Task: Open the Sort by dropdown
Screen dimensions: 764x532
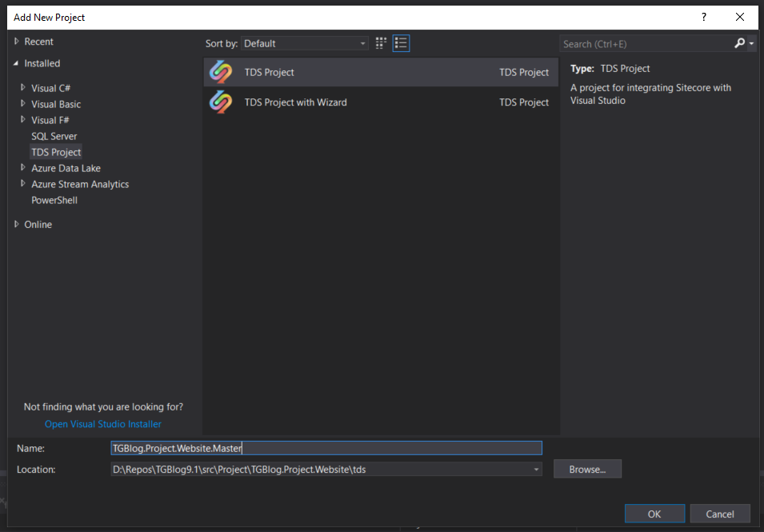Action: pos(305,43)
